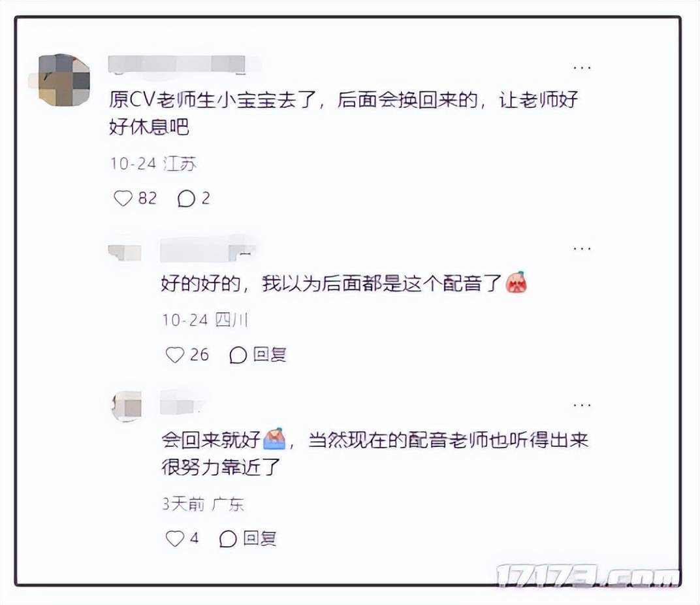Click the 回复 text under 3天前 广东
The image size is (700, 605).
click(260, 538)
